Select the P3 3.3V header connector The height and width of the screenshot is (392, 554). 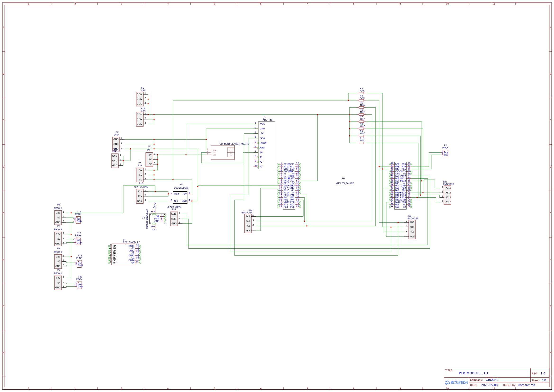pos(140,99)
